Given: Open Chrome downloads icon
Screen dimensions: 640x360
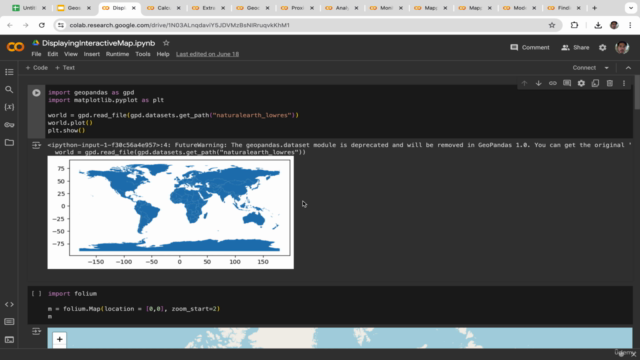Looking at the screenshot, I should (x=598, y=25).
